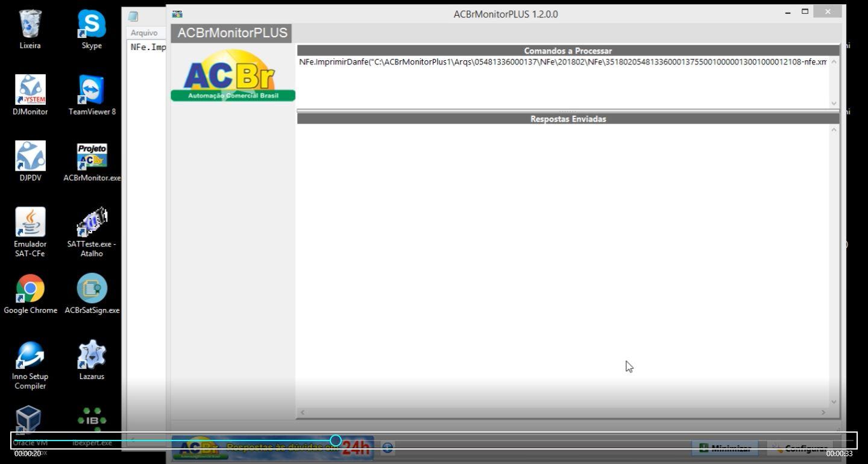Click the ACBrMonitorPLUS heading label
The width and height of the screenshot is (868, 464).
(233, 33)
